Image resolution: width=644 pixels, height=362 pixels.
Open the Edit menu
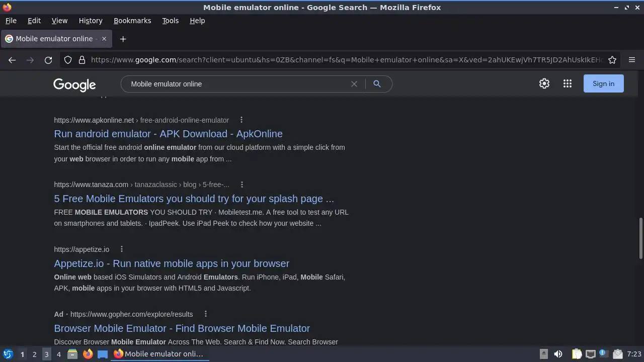coord(34,21)
